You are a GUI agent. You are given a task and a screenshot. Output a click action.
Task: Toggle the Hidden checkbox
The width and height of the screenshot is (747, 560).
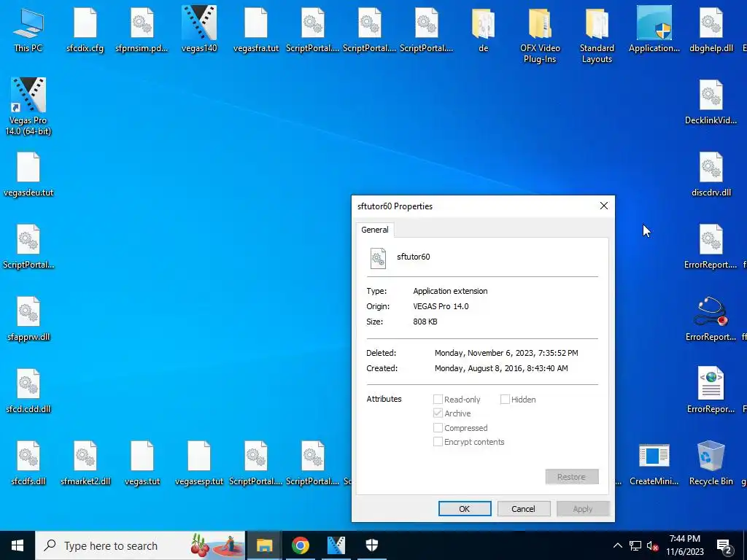(505, 399)
